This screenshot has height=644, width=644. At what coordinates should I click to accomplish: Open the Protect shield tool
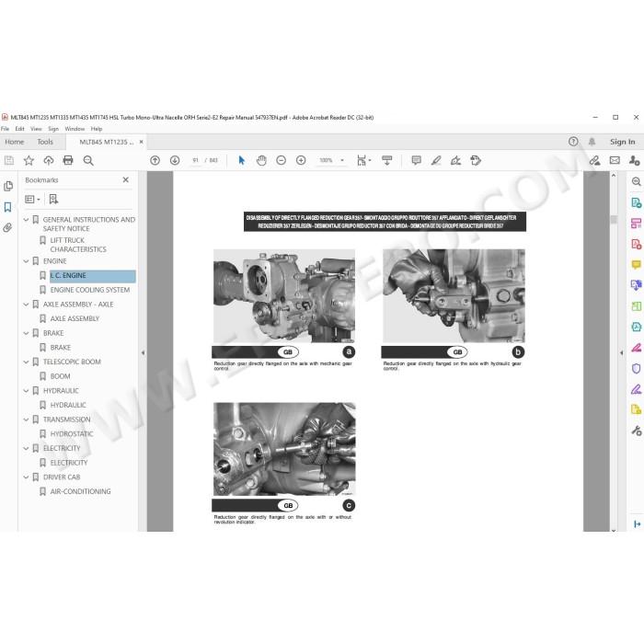coord(636,368)
